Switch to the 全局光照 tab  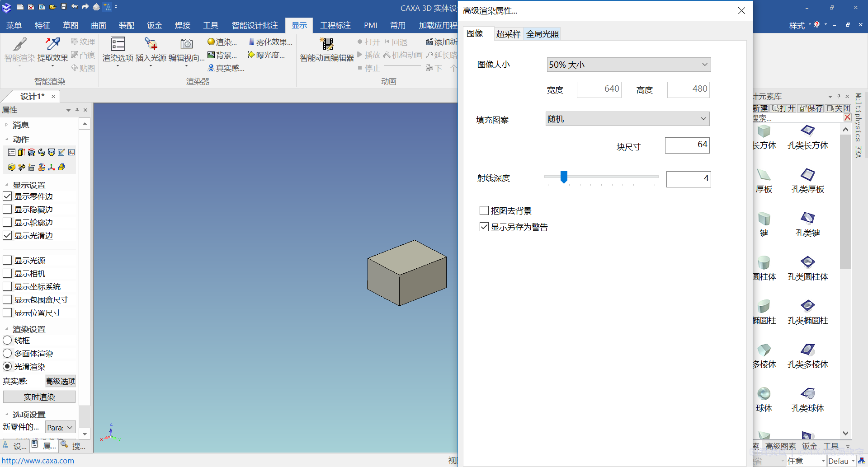pos(542,34)
